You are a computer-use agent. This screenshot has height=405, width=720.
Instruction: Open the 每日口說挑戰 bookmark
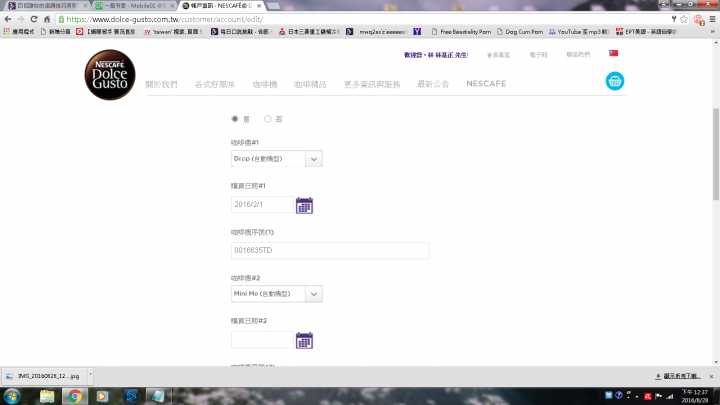click(x=242, y=32)
